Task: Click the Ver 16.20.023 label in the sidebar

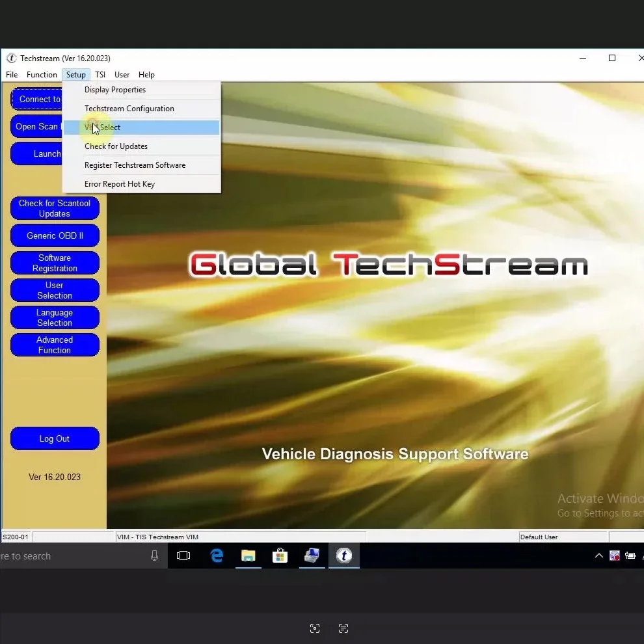Action: click(55, 477)
